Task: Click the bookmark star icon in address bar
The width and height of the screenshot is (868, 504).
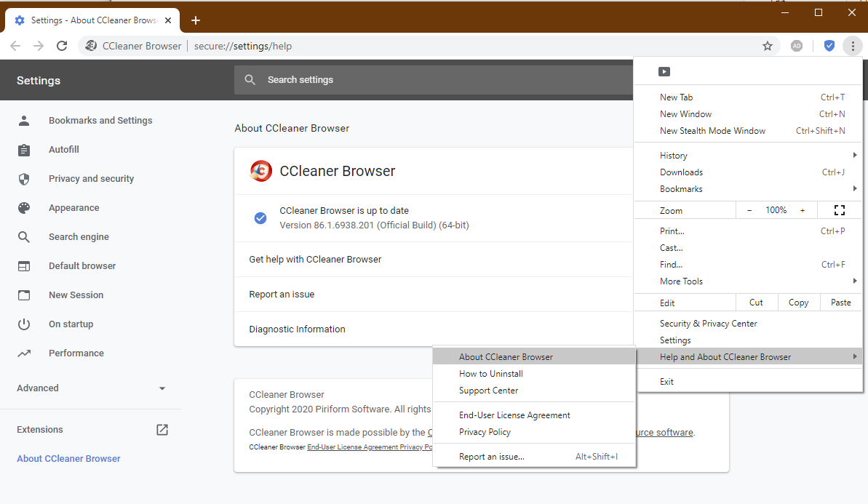Action: (767, 46)
